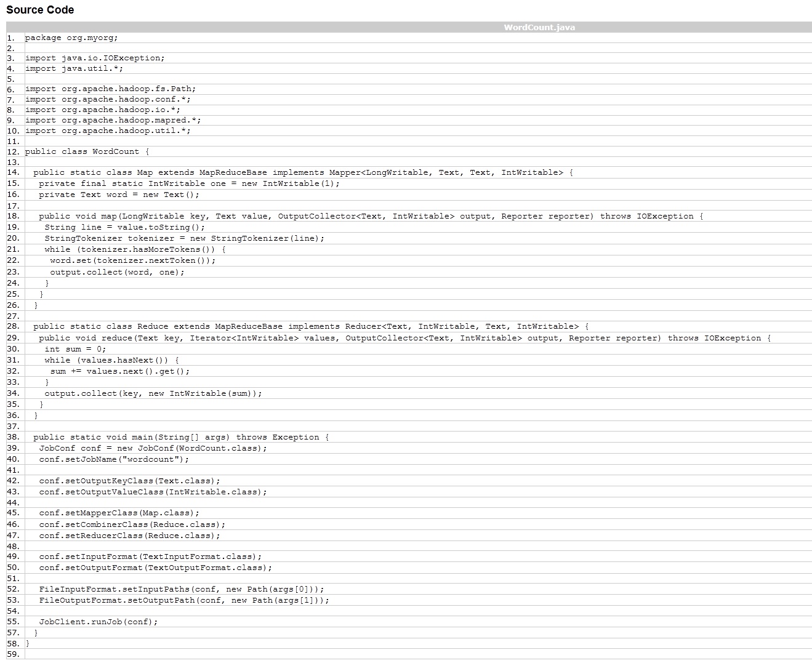
Task: Click 'FileInputFormat.setInputPaths' line
Action: tap(182, 589)
